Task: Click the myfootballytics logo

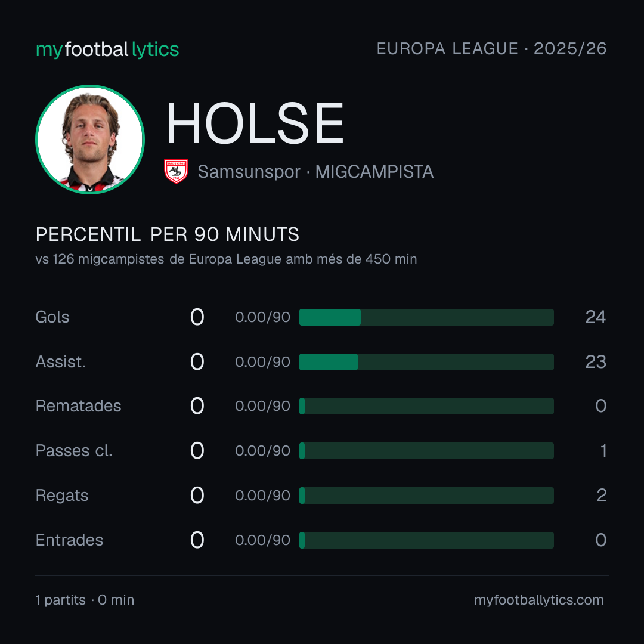Action: [x=107, y=49]
